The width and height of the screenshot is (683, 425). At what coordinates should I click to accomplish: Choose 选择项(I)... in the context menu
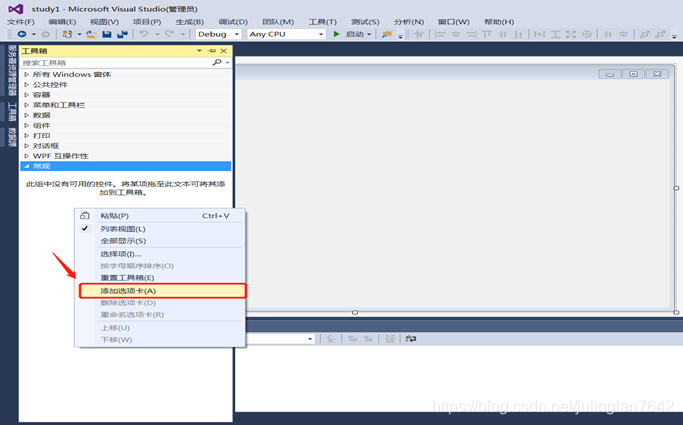(161, 254)
